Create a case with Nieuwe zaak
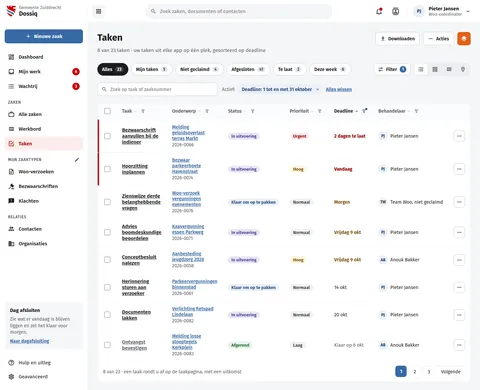The image size is (480, 390). pyautogui.click(x=44, y=36)
